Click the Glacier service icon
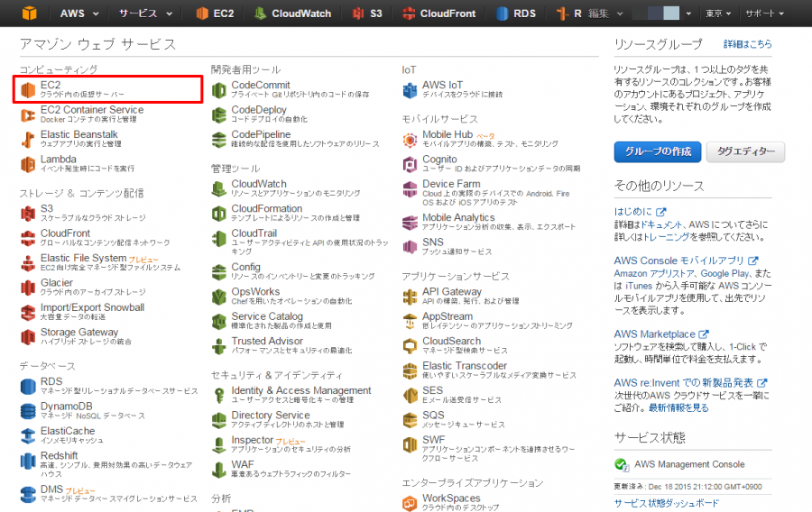 [x=28, y=288]
